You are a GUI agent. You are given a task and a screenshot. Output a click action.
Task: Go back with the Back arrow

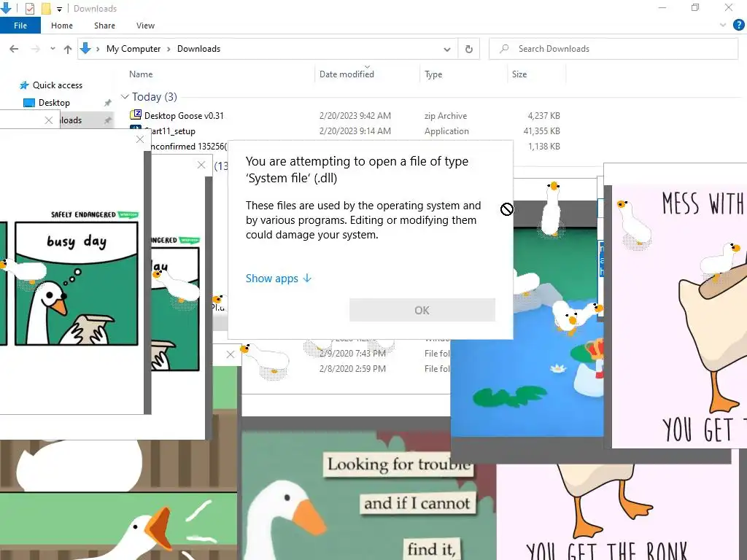(x=14, y=49)
